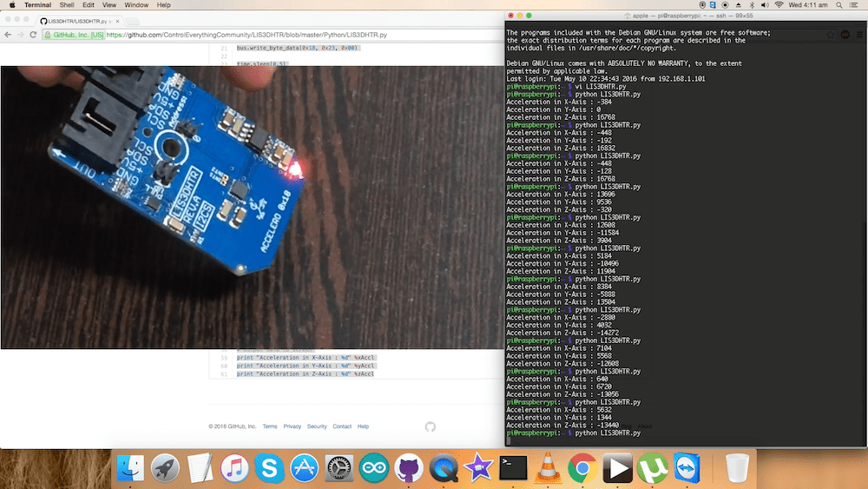
Task: Open Finder from the Dock
Action: 130,468
